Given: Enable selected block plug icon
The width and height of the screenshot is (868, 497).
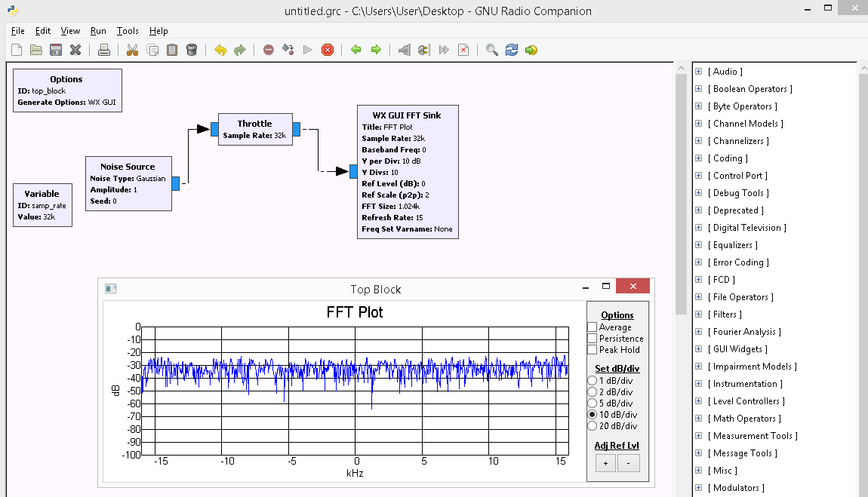Looking at the screenshot, I should tap(404, 51).
